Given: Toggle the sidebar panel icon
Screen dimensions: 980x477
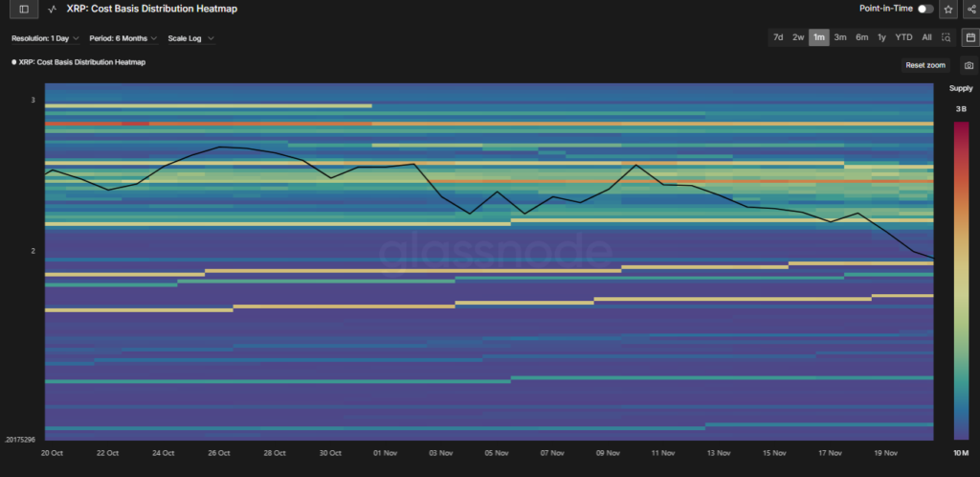Looking at the screenshot, I should (x=24, y=9).
